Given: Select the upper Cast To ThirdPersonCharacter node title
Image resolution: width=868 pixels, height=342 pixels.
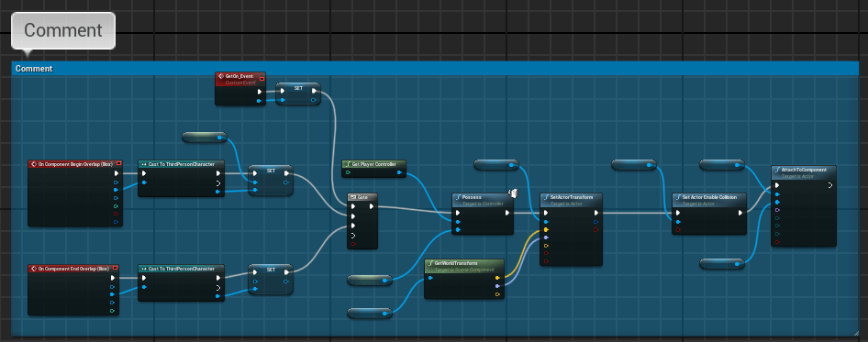Looking at the screenshot, I should click(181, 164).
